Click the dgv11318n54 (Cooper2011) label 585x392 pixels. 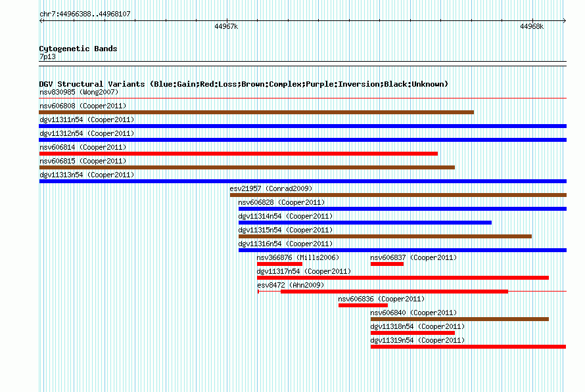[417, 326]
